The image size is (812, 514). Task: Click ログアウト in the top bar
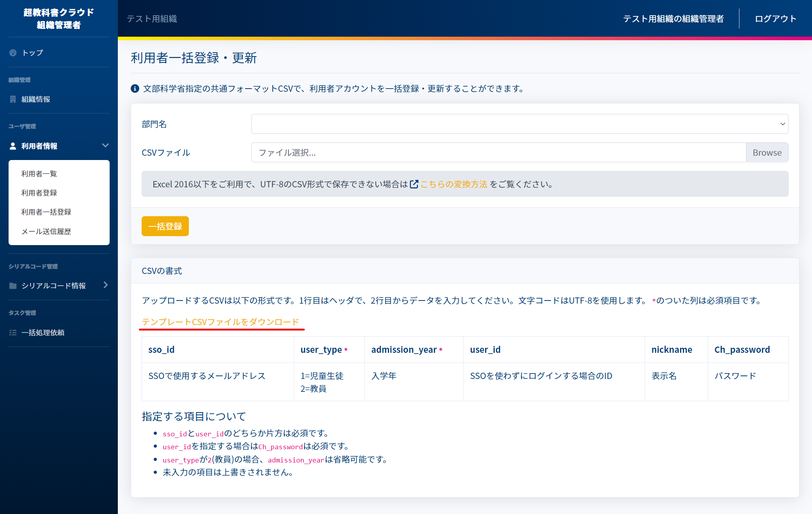[775, 19]
